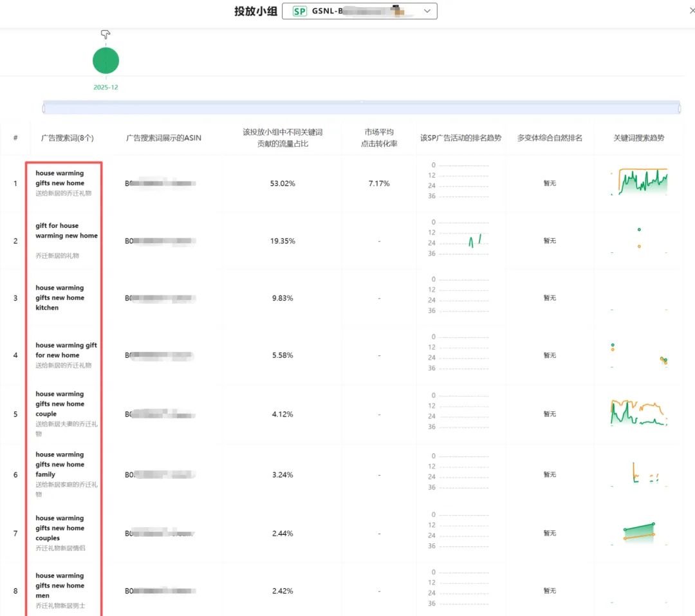Click the 广告搜索词(8个) column header
The width and height of the screenshot is (695, 616).
[67, 138]
